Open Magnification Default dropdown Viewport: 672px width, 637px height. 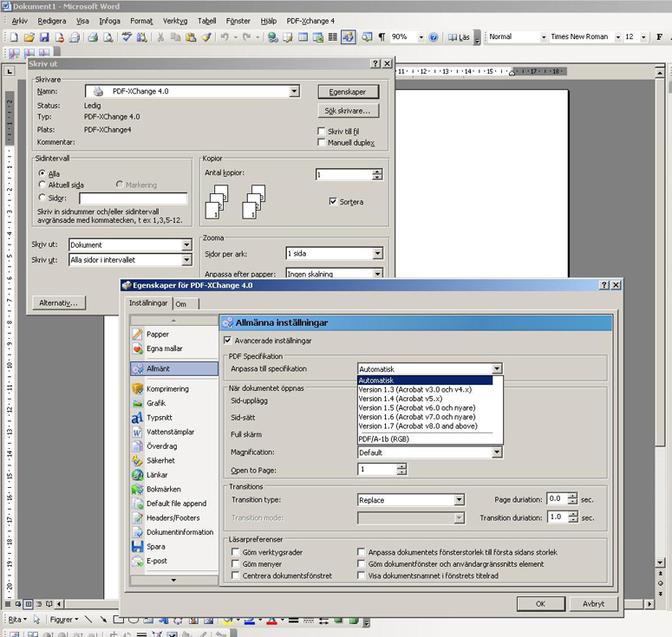click(497, 452)
